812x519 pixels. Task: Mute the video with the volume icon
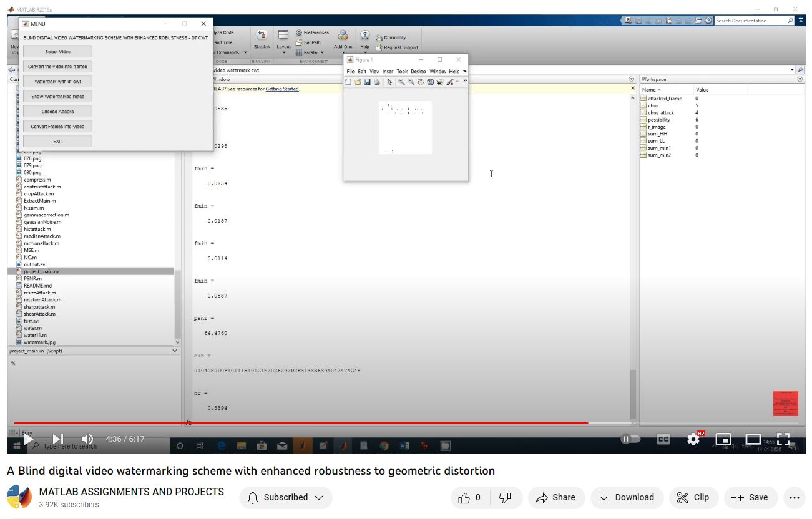point(87,440)
